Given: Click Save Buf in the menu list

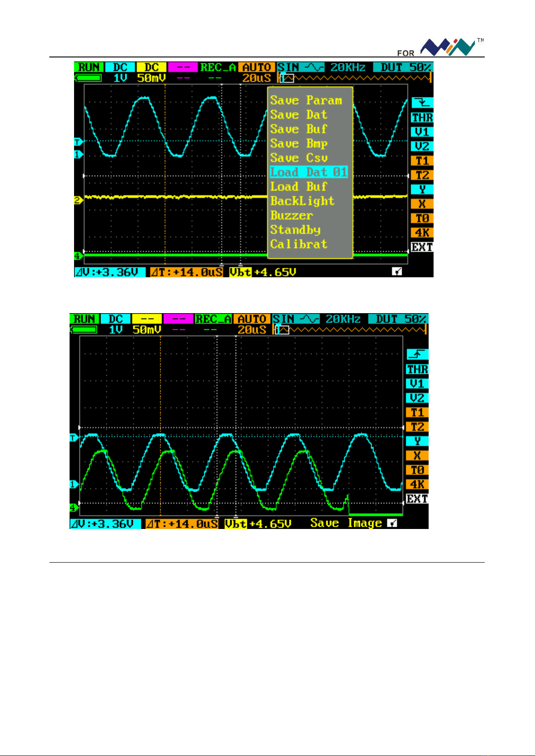Looking at the screenshot, I should (298, 129).
